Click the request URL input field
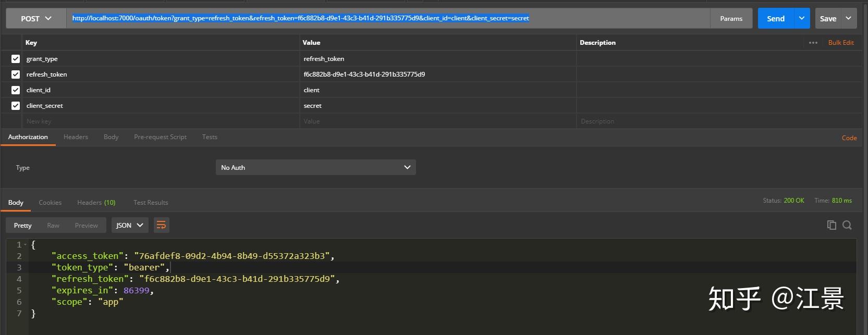The height and width of the screenshot is (335, 868). pyautogui.click(x=388, y=18)
